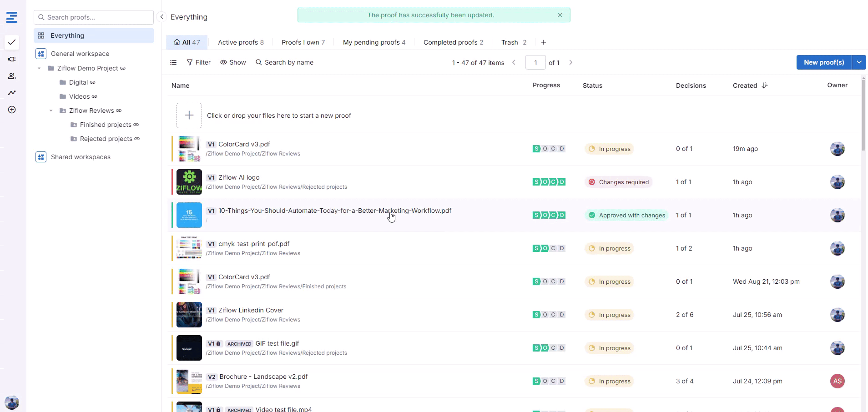Open the Filter options
The image size is (868, 412).
click(x=199, y=62)
